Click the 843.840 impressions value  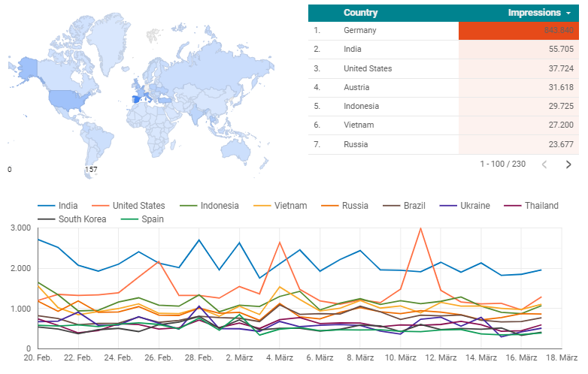559,30
